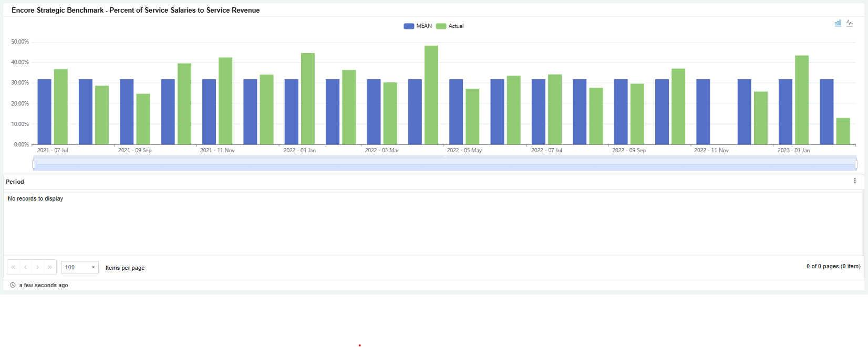Click the Actual bar above 2023 - 01 Jan
Viewport: 868px width, 347px height.
point(802,100)
